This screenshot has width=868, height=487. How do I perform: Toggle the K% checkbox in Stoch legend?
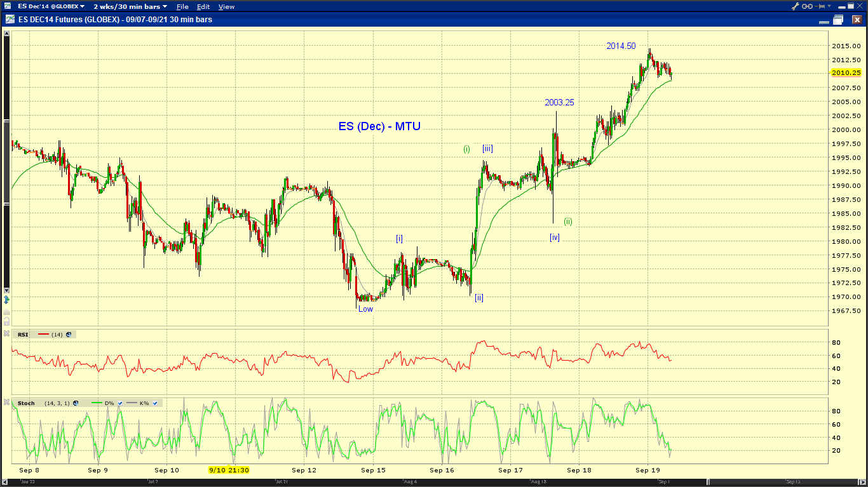[155, 403]
